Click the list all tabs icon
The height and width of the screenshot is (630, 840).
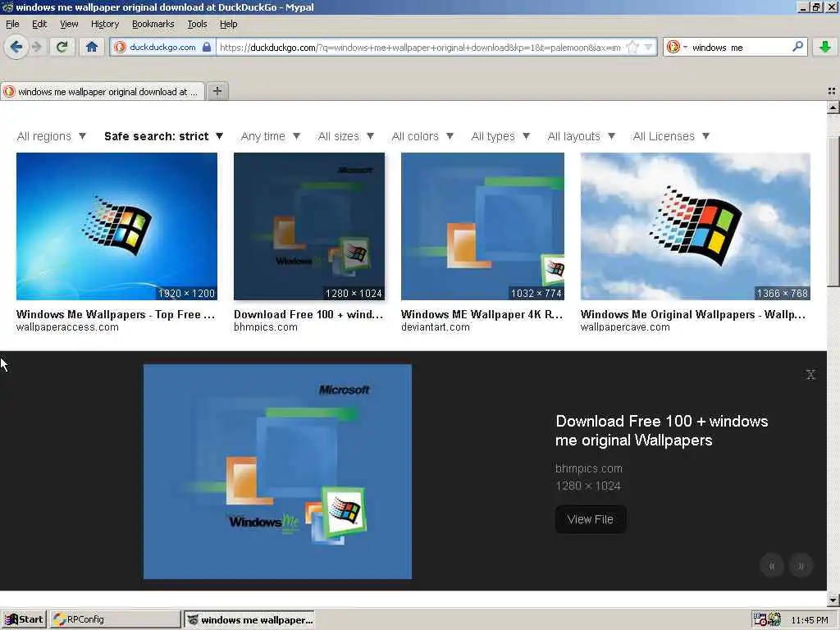[832, 92]
